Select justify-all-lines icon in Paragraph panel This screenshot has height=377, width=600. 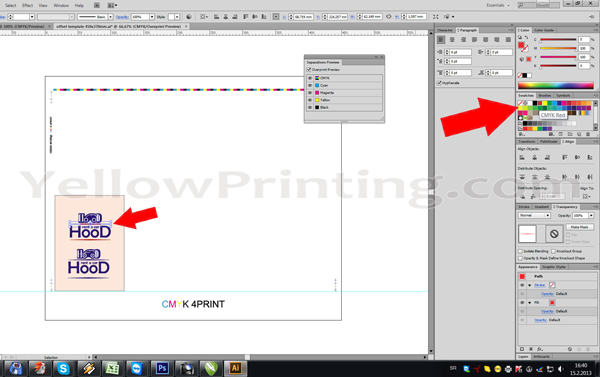tap(508, 39)
